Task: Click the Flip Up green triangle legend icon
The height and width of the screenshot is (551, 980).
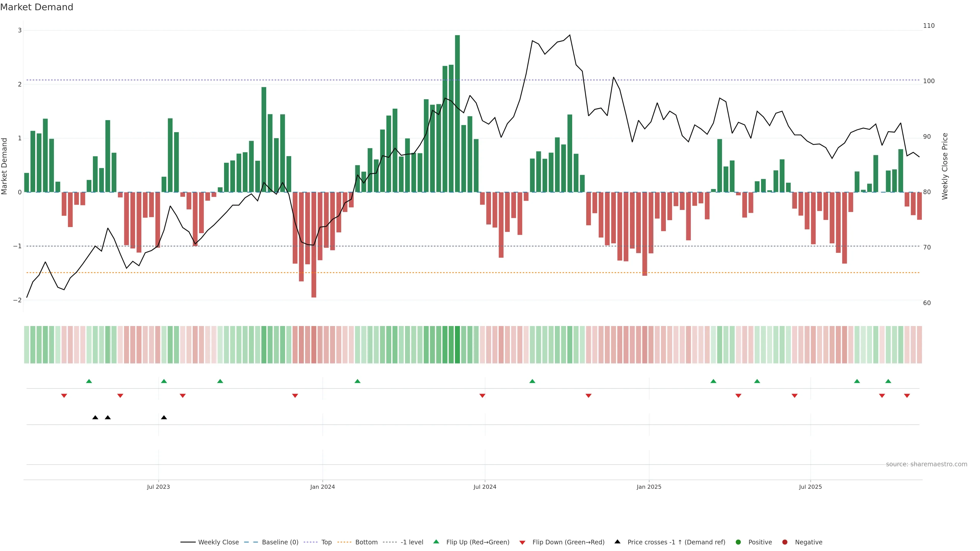Action: tap(436, 542)
